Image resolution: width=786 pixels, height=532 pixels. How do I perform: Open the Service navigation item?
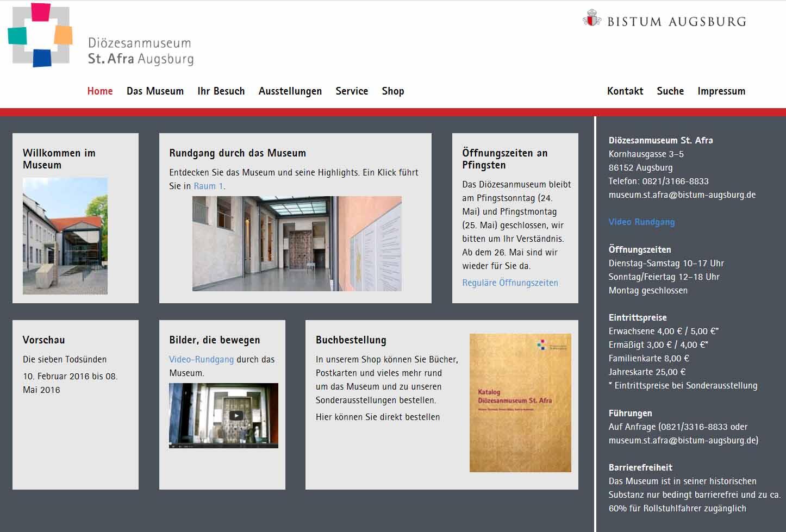[352, 91]
